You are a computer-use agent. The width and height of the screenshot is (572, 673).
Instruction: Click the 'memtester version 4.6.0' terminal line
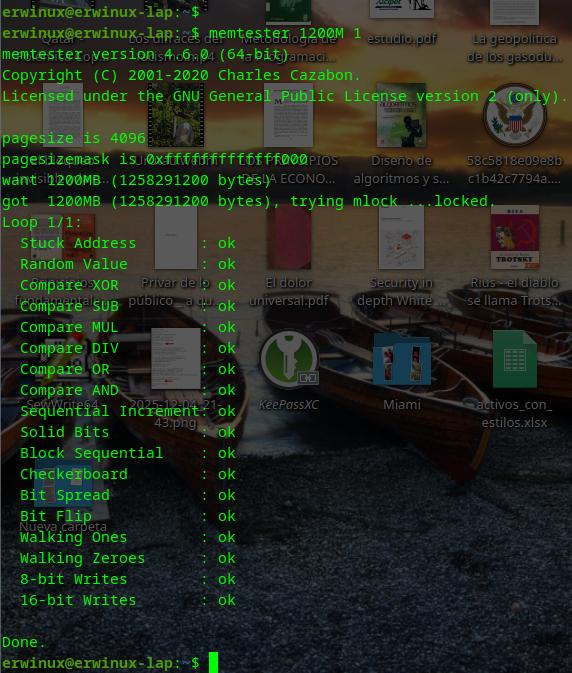[x=145, y=54]
